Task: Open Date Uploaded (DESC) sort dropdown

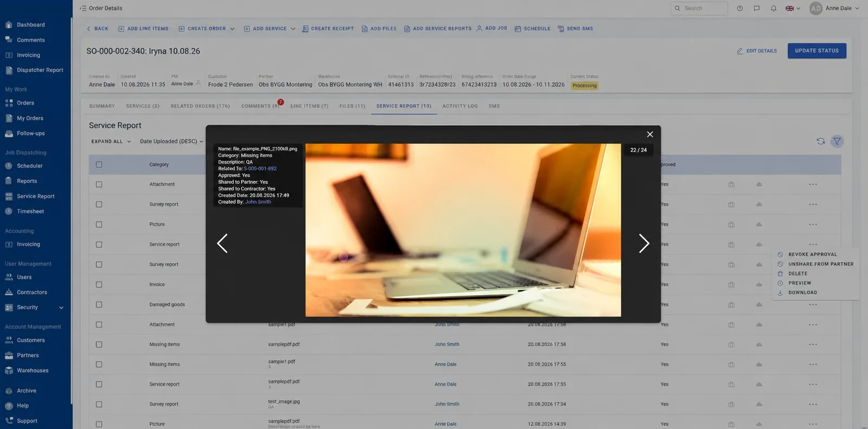Action: [171, 142]
